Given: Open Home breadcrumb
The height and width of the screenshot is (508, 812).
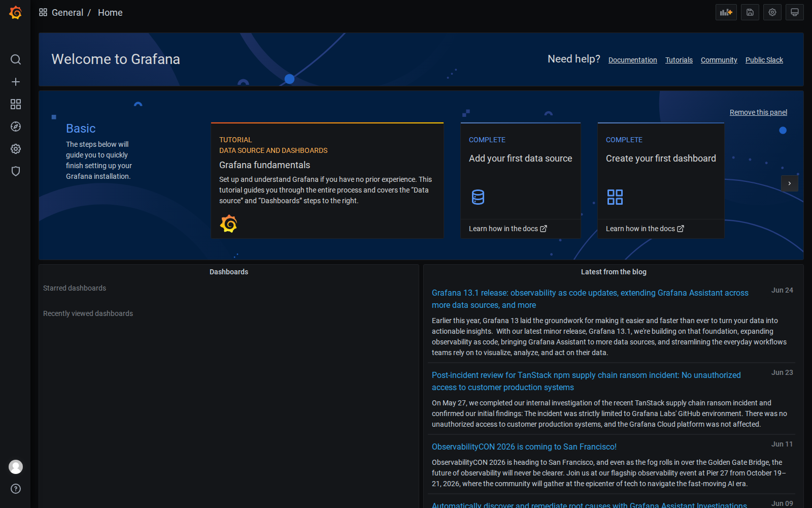Looking at the screenshot, I should tap(110, 13).
